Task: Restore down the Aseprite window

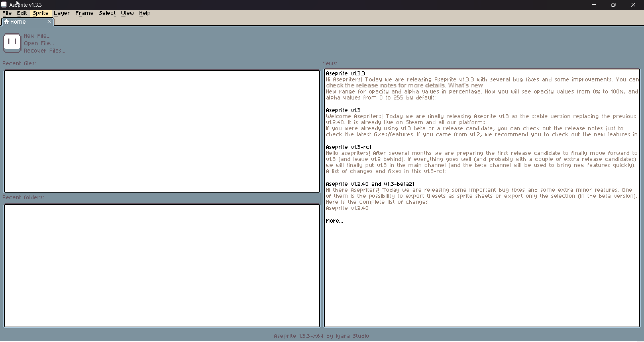Action: [613, 5]
